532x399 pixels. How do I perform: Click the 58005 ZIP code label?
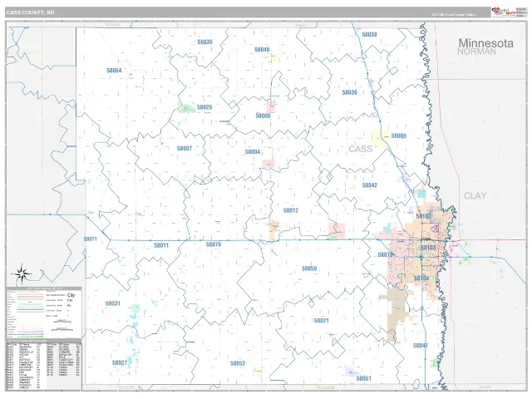(398, 135)
